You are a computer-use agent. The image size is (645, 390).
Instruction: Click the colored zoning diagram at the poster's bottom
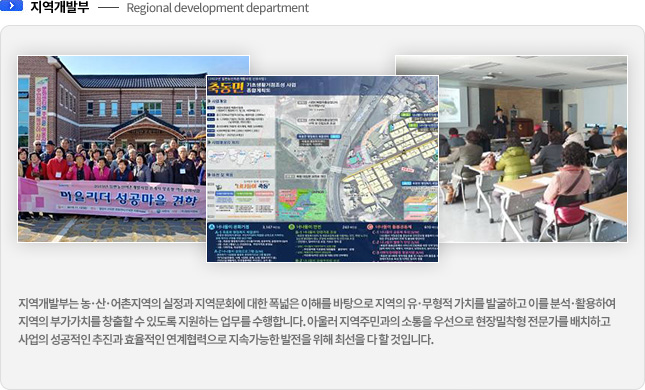(x=302, y=205)
